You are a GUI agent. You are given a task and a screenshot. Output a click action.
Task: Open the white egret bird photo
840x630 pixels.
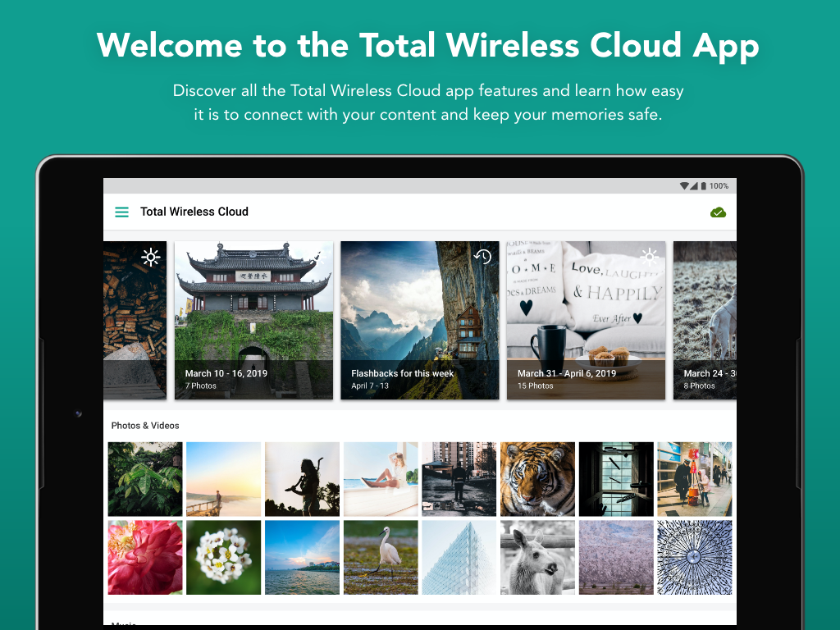pos(381,557)
